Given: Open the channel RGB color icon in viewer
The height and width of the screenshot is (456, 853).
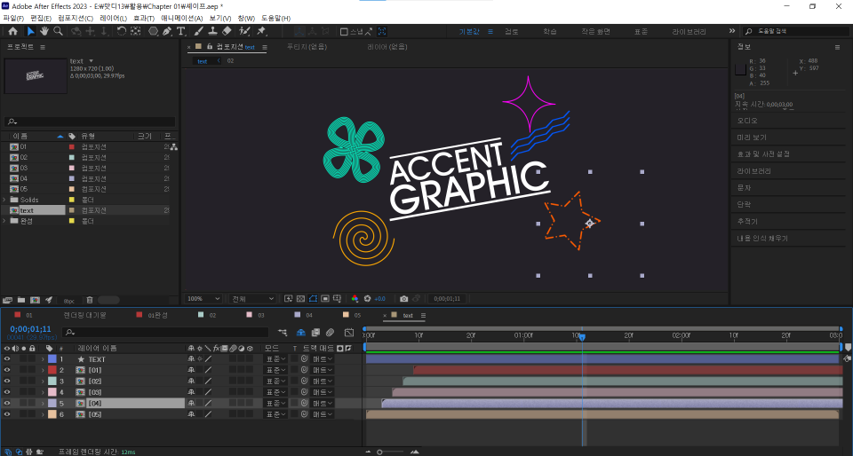Looking at the screenshot, I should [355, 299].
